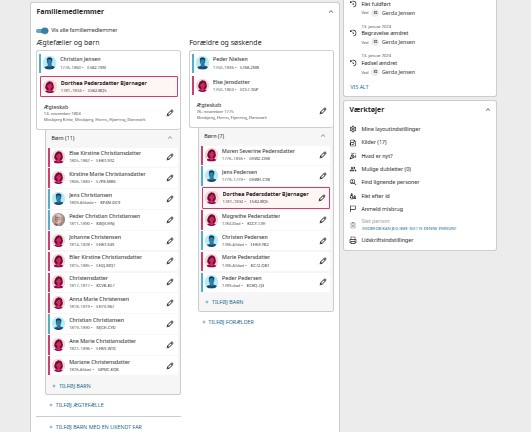Collapse the Værktøjer panel chevron
531x432 pixels.
pyautogui.click(x=488, y=110)
